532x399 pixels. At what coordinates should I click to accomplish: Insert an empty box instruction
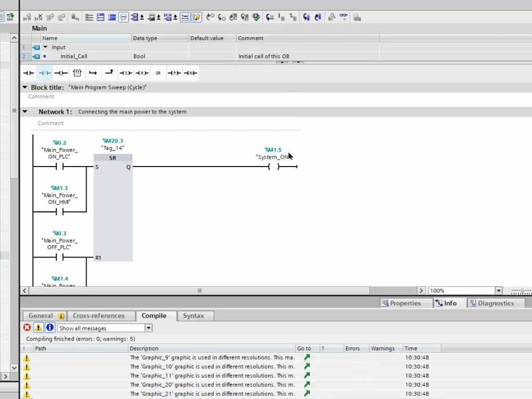[x=77, y=72]
